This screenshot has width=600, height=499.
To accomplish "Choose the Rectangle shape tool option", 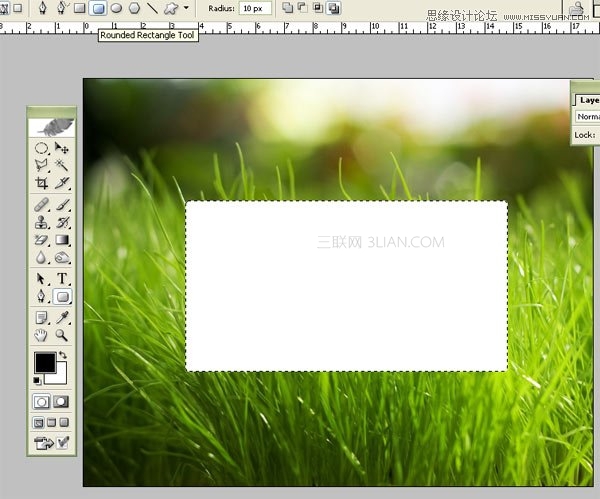I will coord(80,8).
